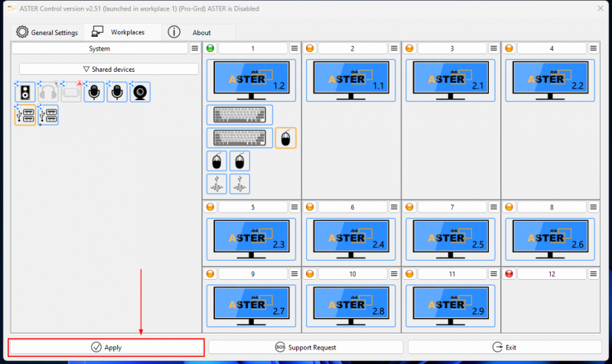Click the workplace 7 name field
Image resolution: width=612 pixels, height=364 pixels.
tap(451, 207)
